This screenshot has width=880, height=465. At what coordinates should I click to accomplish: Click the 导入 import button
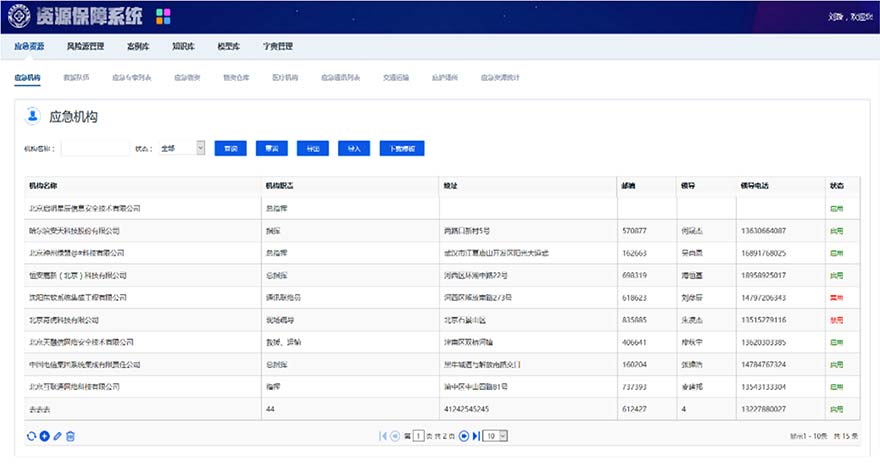tap(354, 148)
